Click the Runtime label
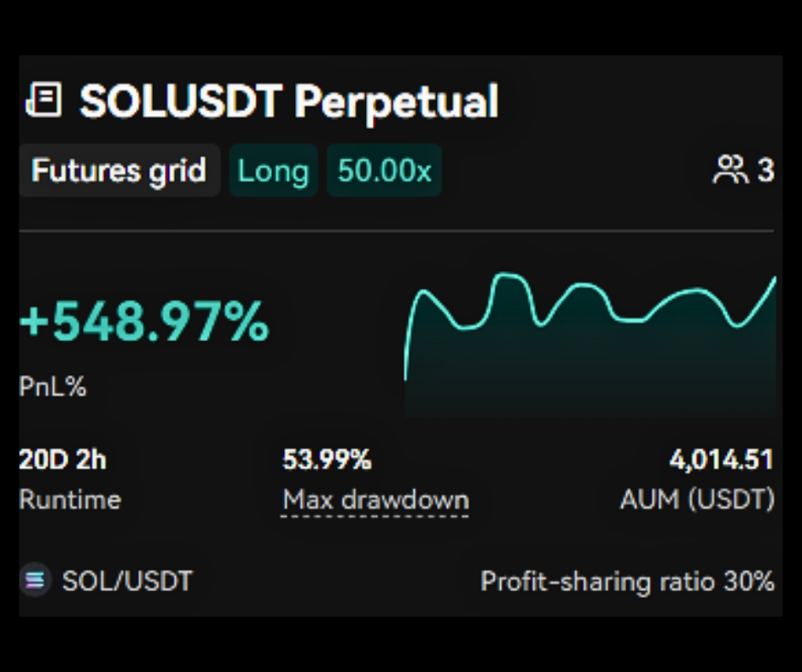Screen dimensions: 802x672 click(x=70, y=500)
